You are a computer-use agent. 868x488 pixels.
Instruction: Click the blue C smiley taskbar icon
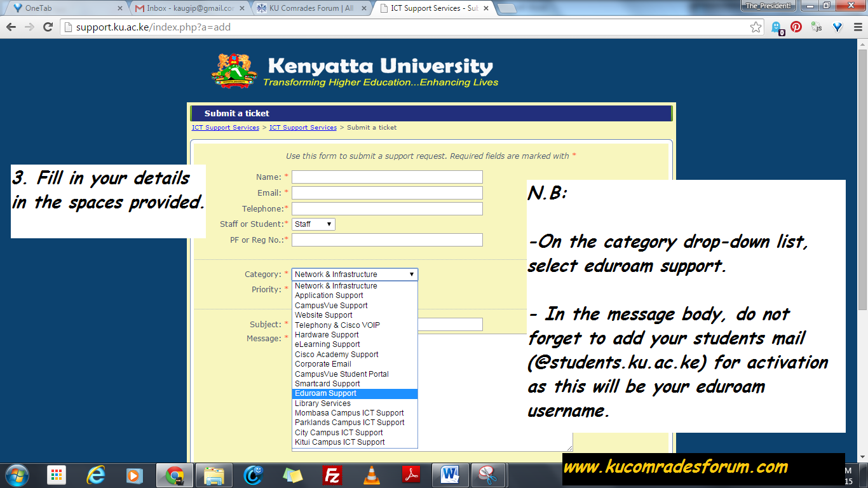[x=253, y=475]
